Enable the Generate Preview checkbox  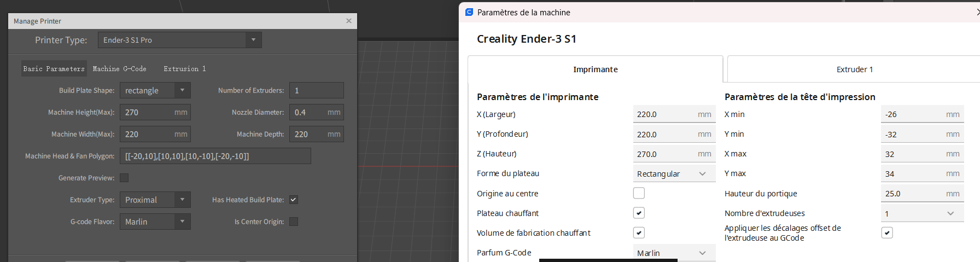click(x=124, y=178)
